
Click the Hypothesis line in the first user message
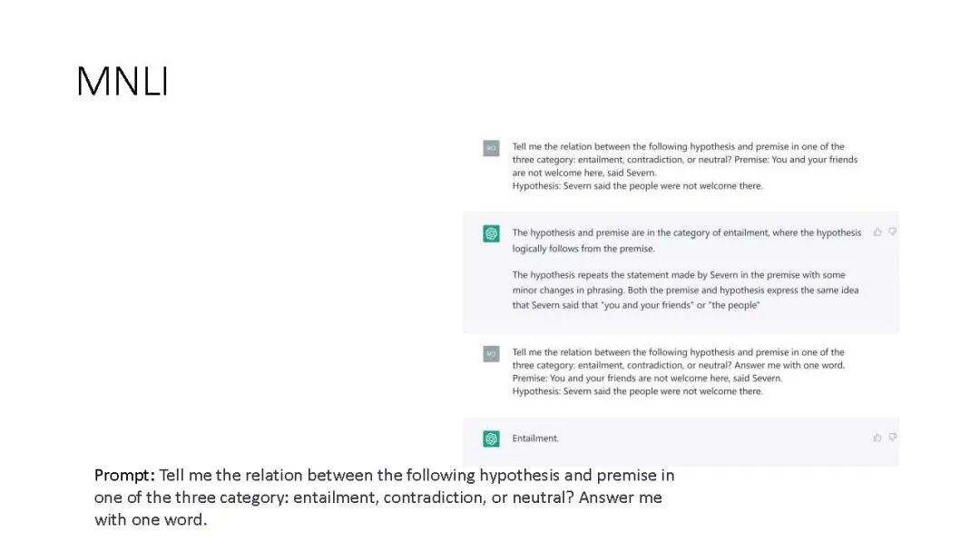[x=638, y=186]
